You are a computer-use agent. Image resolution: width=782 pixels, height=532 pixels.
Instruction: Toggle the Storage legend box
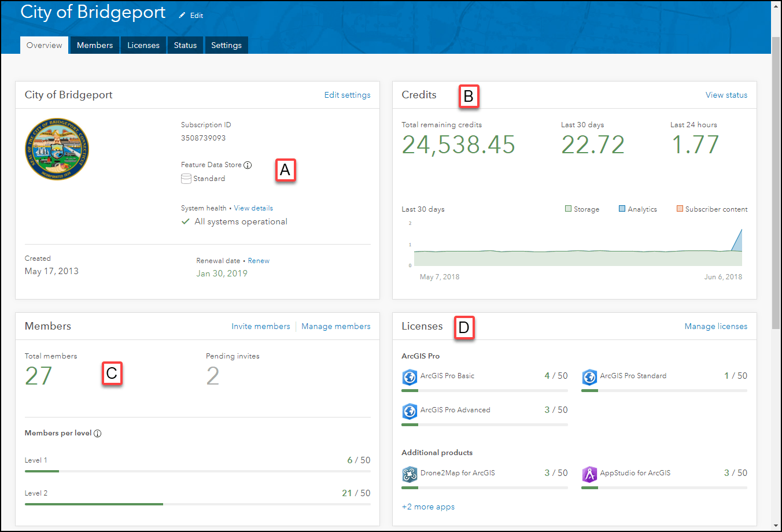pyautogui.click(x=568, y=209)
